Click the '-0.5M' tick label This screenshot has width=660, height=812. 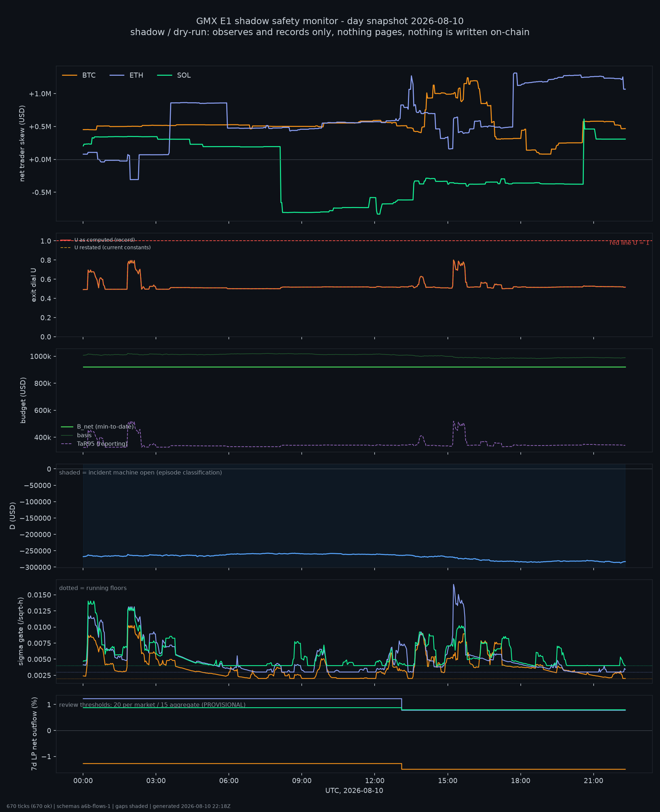(41, 192)
